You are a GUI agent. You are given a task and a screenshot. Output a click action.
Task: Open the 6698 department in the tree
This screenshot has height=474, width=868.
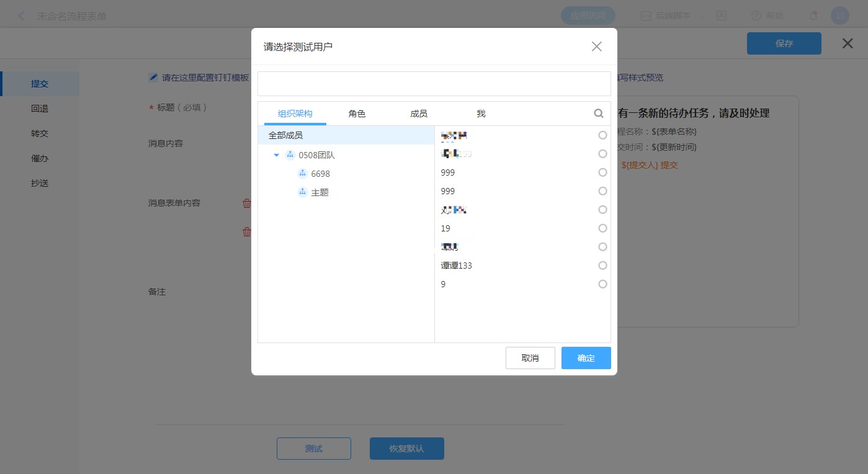[x=321, y=174]
